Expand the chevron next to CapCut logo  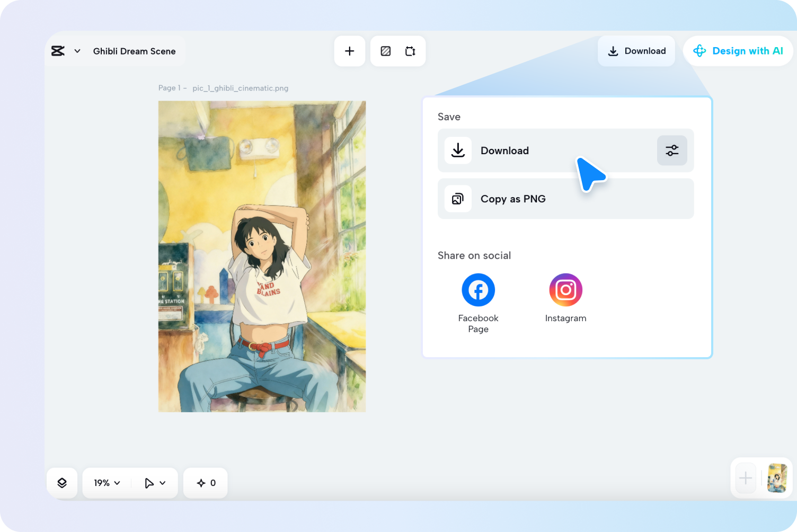[x=77, y=51]
